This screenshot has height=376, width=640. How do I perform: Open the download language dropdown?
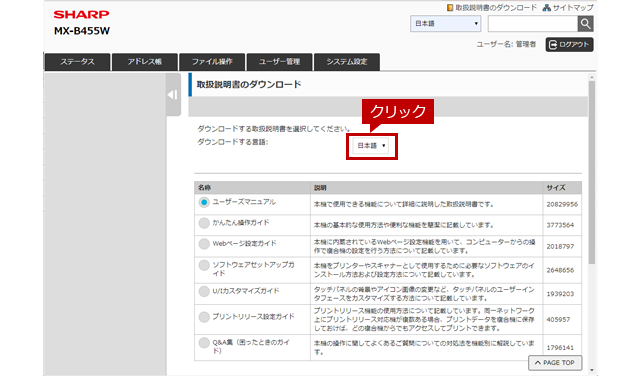pyautogui.click(x=371, y=146)
